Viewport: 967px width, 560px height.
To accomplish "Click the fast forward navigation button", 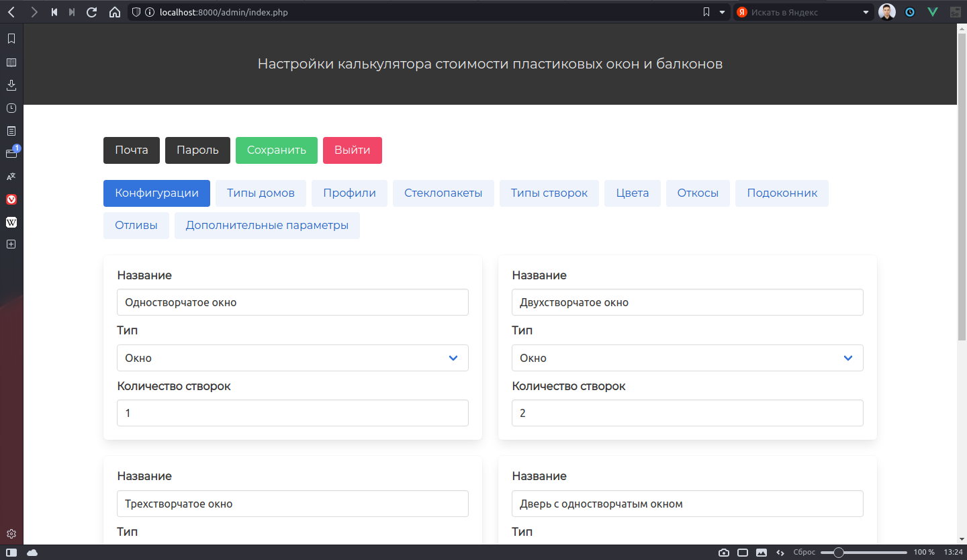I will click(x=72, y=12).
